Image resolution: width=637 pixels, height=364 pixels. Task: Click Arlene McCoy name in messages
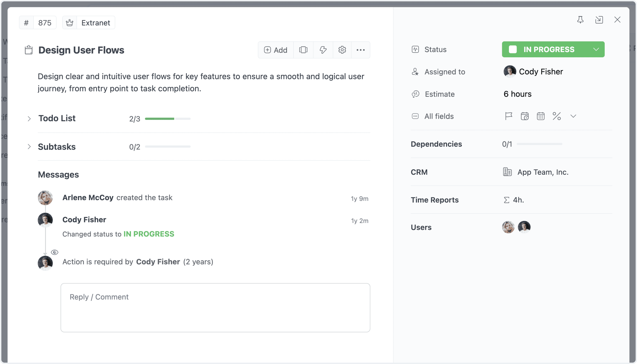pyautogui.click(x=88, y=198)
